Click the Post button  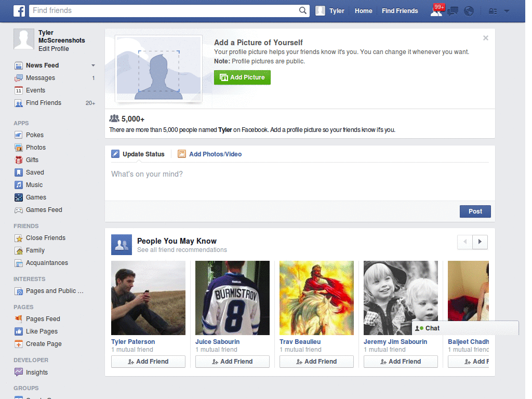475,211
